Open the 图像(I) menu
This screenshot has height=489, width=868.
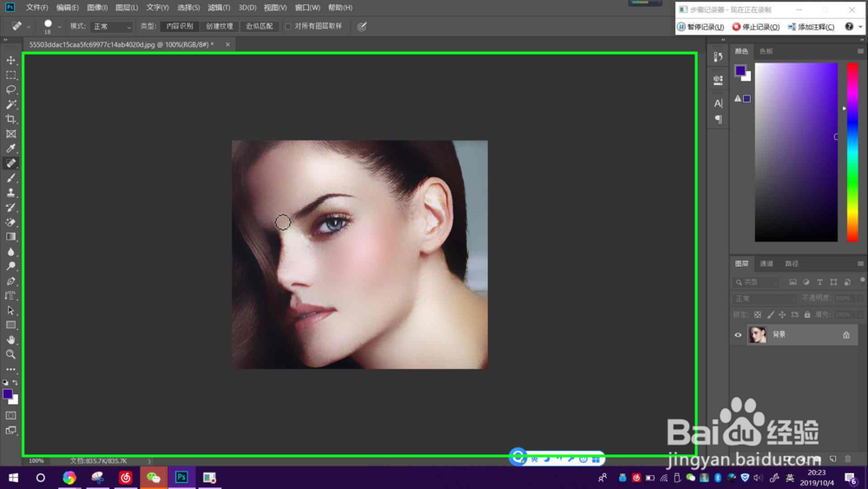pos(97,8)
